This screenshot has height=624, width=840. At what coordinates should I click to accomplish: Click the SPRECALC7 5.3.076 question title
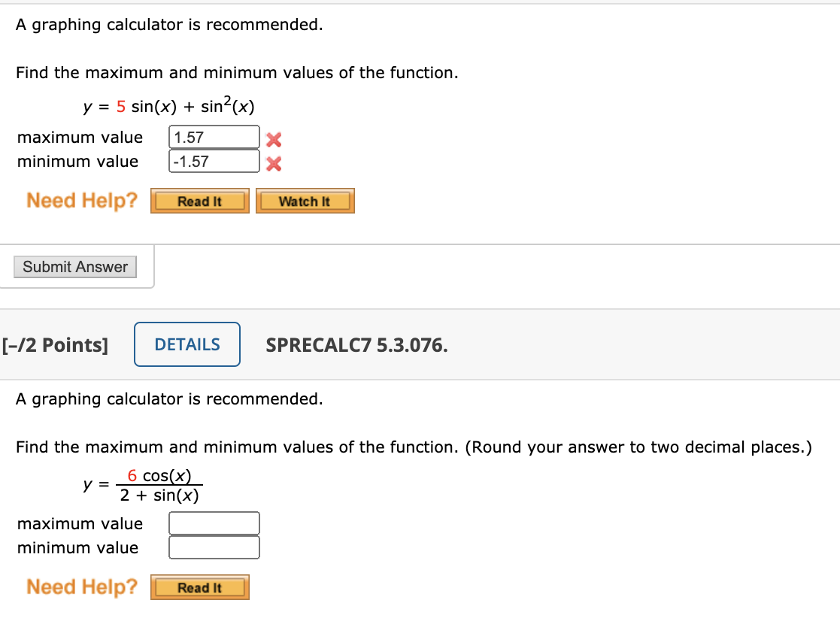pyautogui.click(x=356, y=345)
